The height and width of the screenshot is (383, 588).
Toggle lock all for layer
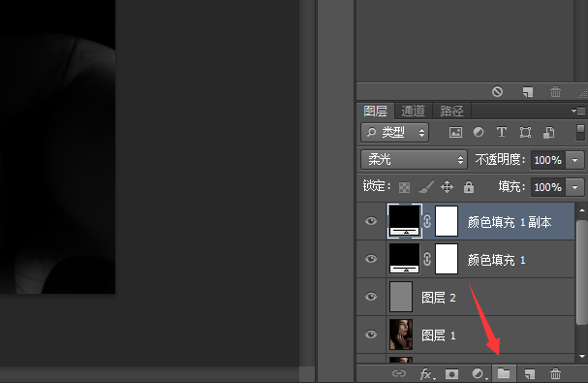(x=469, y=186)
